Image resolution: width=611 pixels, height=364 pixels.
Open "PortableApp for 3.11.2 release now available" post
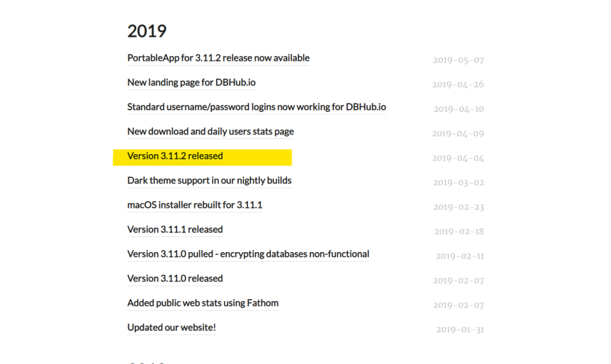[x=218, y=58]
